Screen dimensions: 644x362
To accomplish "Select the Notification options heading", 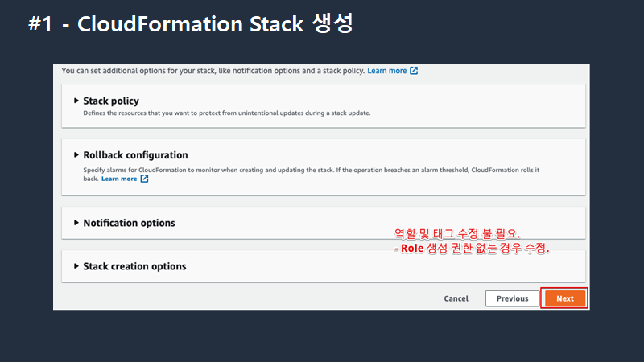I will tap(129, 223).
